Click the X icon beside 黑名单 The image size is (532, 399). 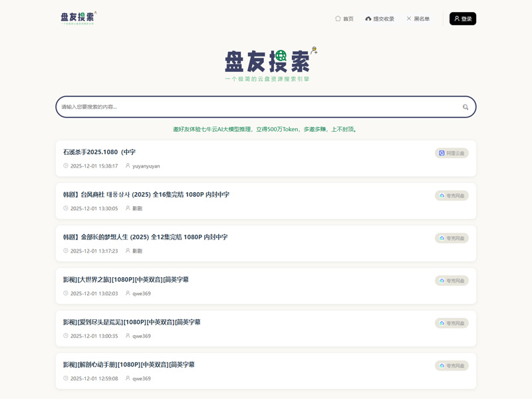pyautogui.click(x=410, y=19)
